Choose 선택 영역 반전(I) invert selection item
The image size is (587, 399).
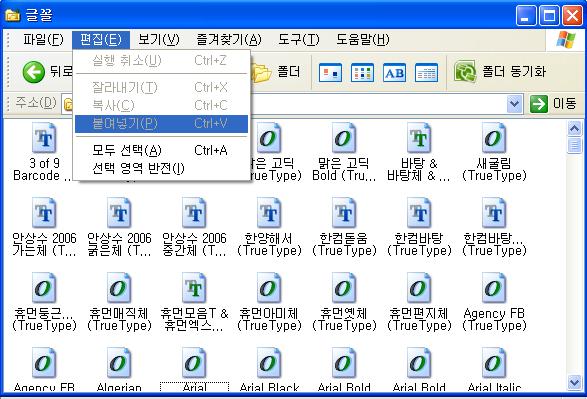click(x=161, y=168)
